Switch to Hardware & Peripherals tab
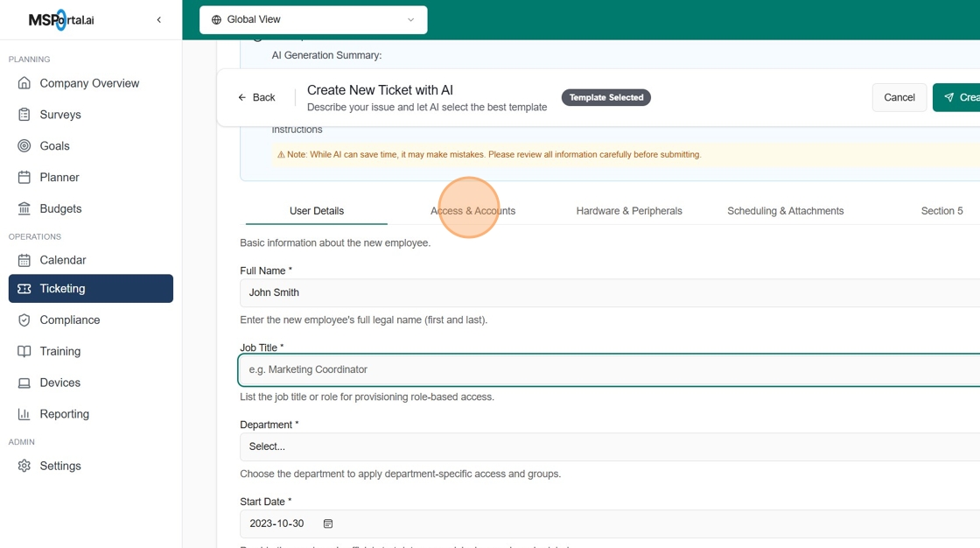 629,211
